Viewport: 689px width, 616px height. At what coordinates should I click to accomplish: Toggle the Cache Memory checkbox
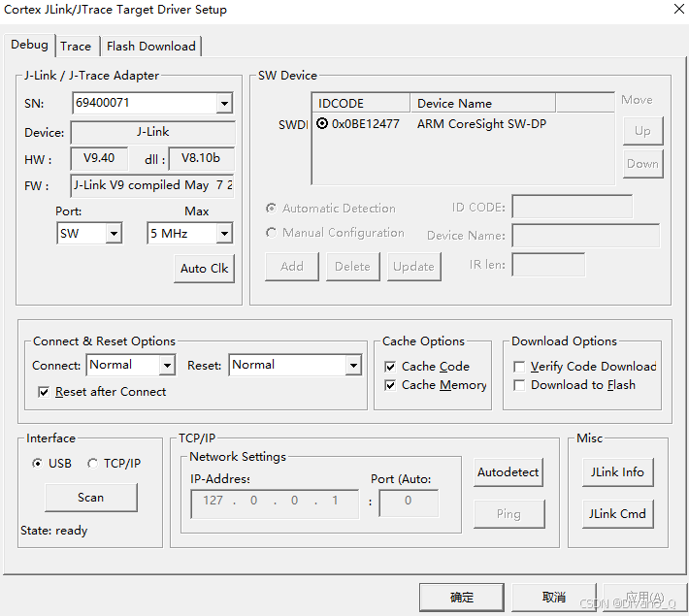point(390,385)
